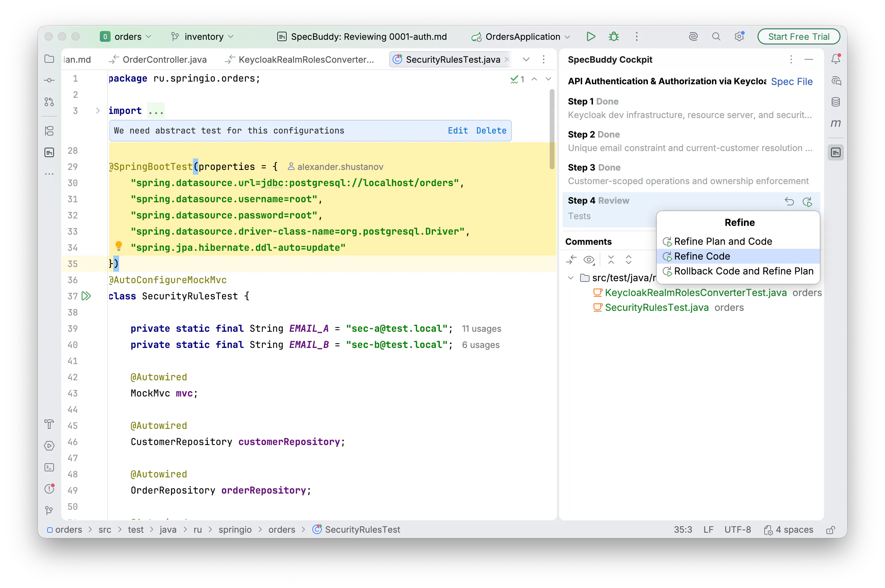Collapse the src/test/java tree node

571,278
